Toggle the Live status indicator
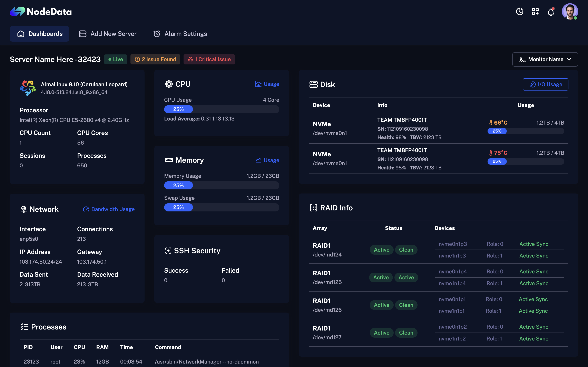Image resolution: width=588 pixels, height=367 pixels. tap(116, 59)
